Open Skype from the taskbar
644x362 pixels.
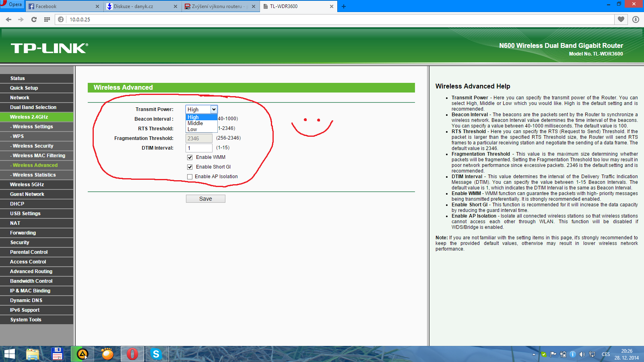(x=156, y=354)
